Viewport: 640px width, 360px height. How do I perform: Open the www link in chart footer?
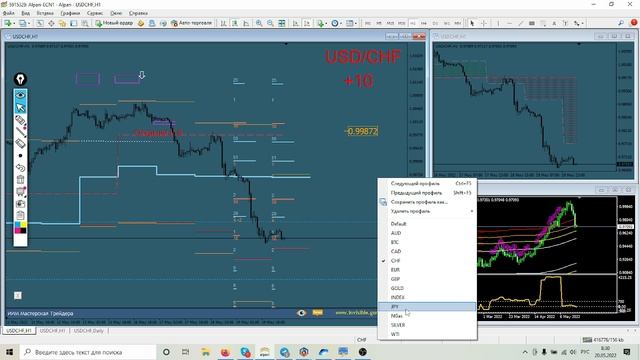point(356,313)
